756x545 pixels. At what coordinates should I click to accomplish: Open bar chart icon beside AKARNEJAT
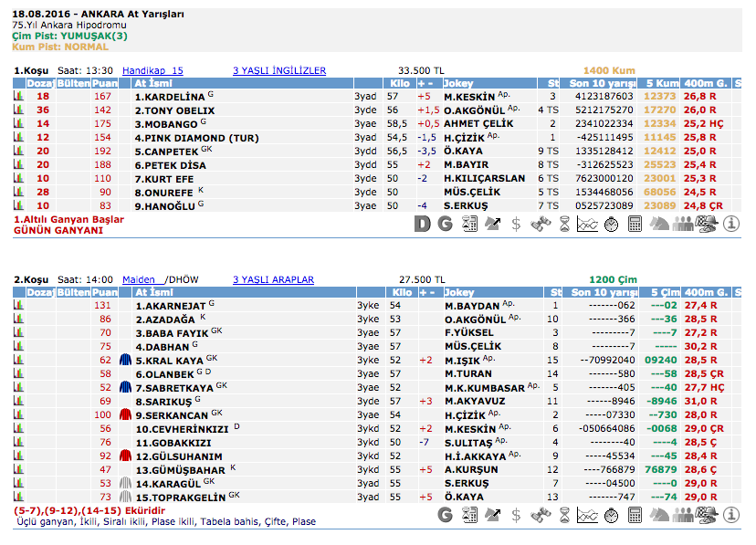click(x=18, y=306)
